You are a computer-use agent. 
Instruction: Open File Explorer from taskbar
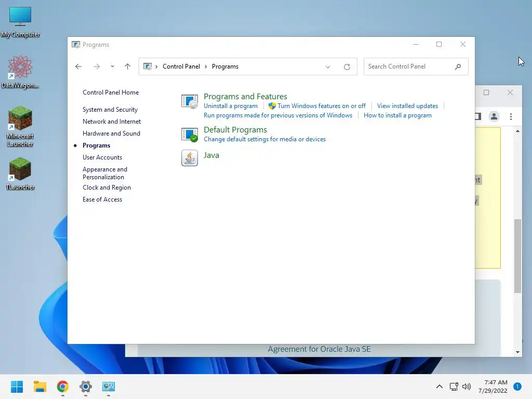click(x=40, y=387)
